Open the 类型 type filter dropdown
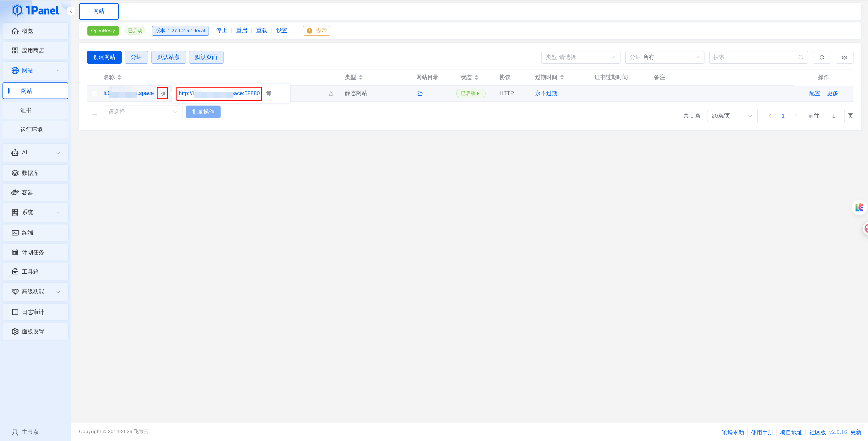The width and height of the screenshot is (868, 441). click(581, 57)
